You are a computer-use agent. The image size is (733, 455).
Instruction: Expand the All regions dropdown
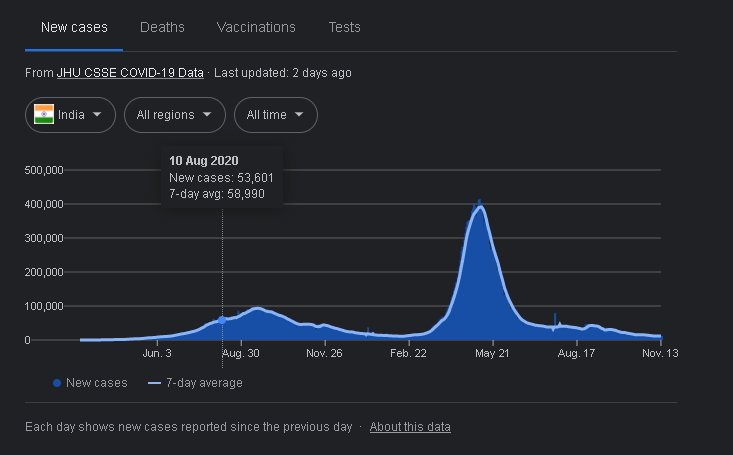(174, 115)
